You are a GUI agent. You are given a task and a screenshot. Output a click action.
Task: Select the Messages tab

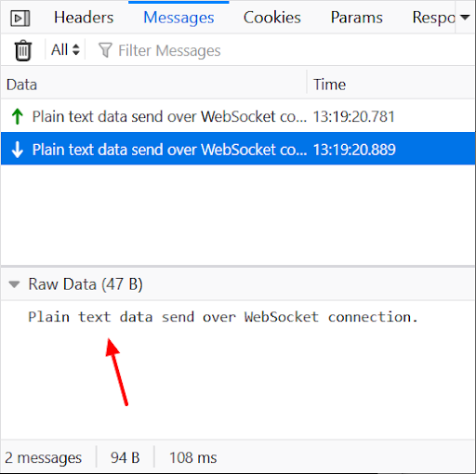pos(178,18)
